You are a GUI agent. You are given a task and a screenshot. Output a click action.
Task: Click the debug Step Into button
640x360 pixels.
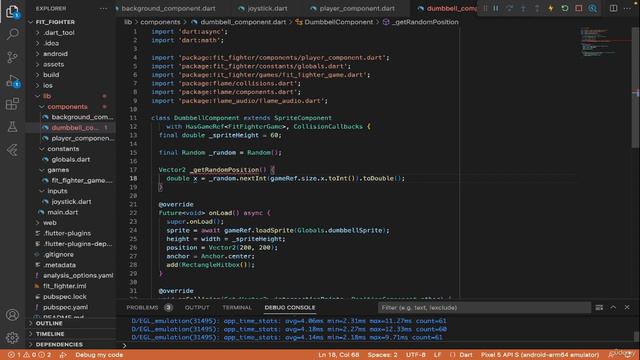tap(523, 8)
